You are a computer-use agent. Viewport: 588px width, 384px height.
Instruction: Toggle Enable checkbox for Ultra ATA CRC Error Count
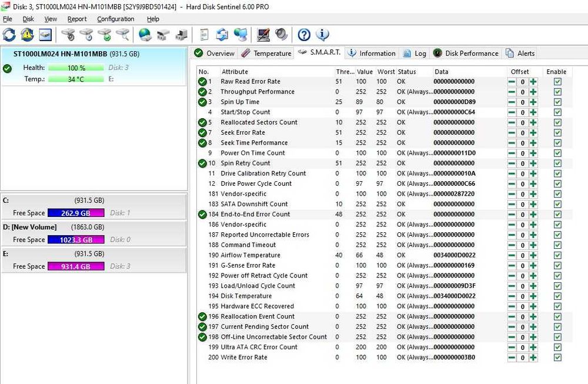tap(557, 348)
